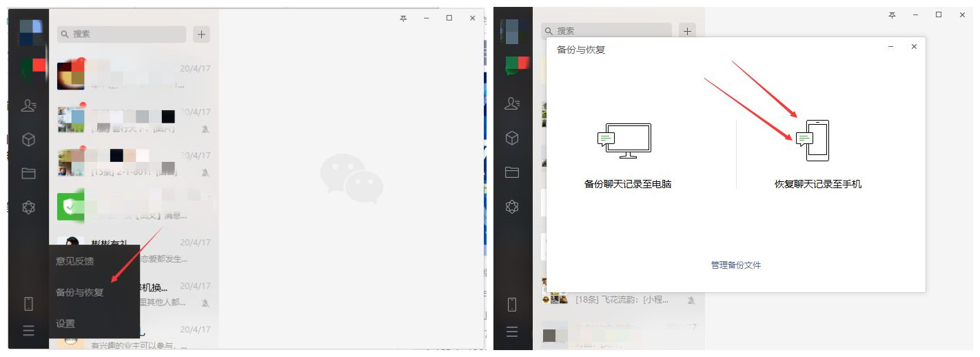This screenshot has width=980, height=357.
Task: Open Moments aperture icon in left WeChat window
Action: click(28, 207)
